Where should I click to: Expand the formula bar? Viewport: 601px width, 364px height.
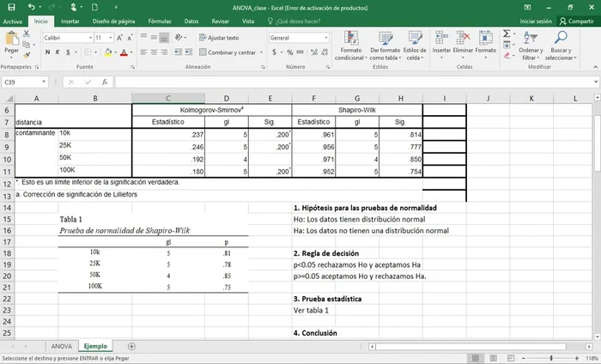click(596, 82)
